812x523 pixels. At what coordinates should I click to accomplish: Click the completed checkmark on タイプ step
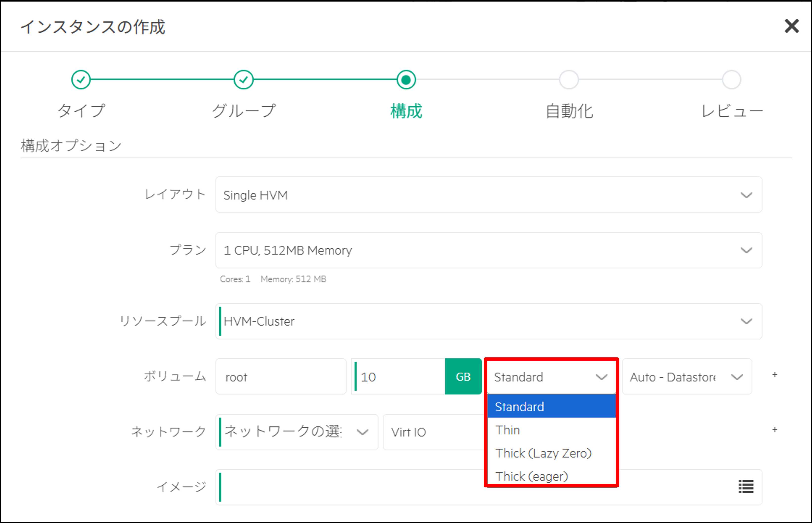(81, 80)
